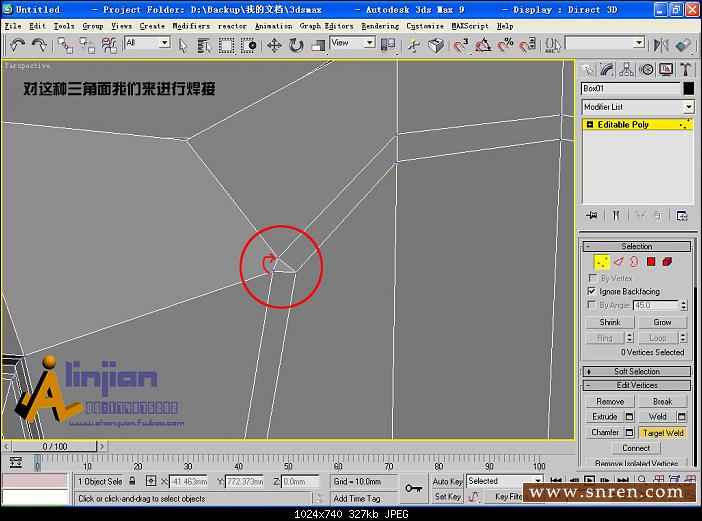Open the Graph Editors menu

coord(326,26)
